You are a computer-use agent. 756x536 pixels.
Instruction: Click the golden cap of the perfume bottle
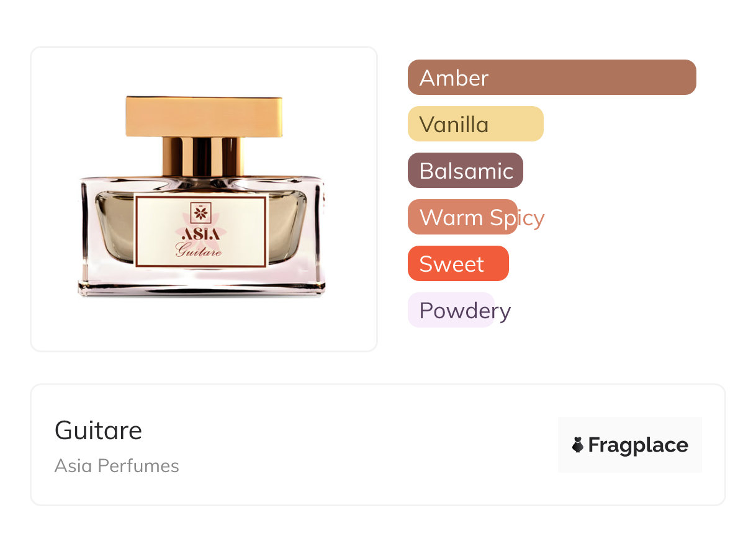click(204, 116)
